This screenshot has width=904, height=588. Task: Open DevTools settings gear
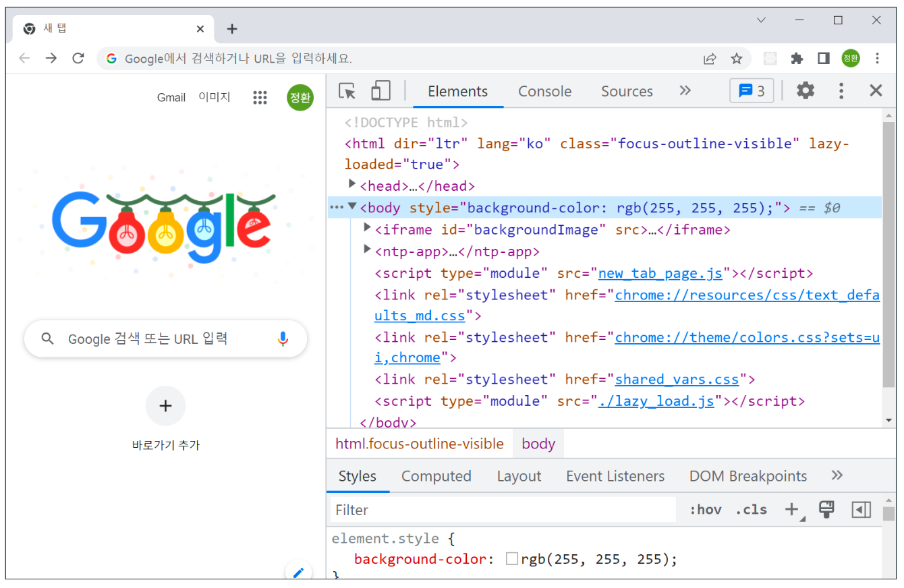click(806, 91)
